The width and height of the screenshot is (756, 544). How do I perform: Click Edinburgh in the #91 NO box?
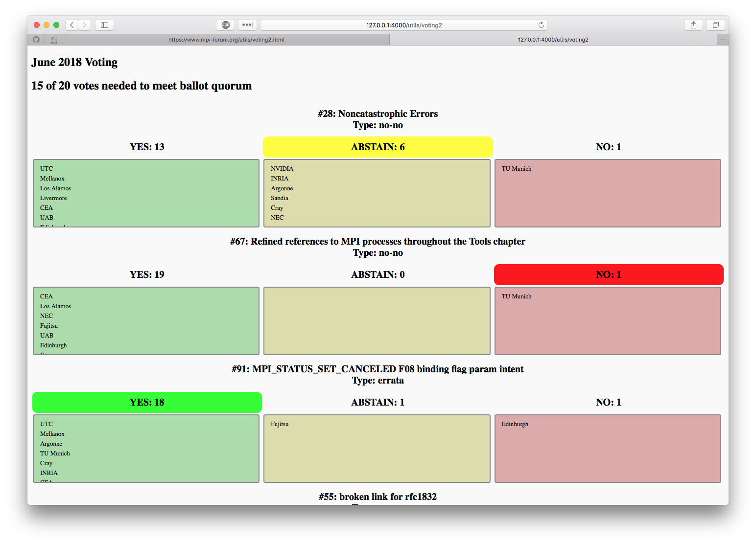click(515, 424)
